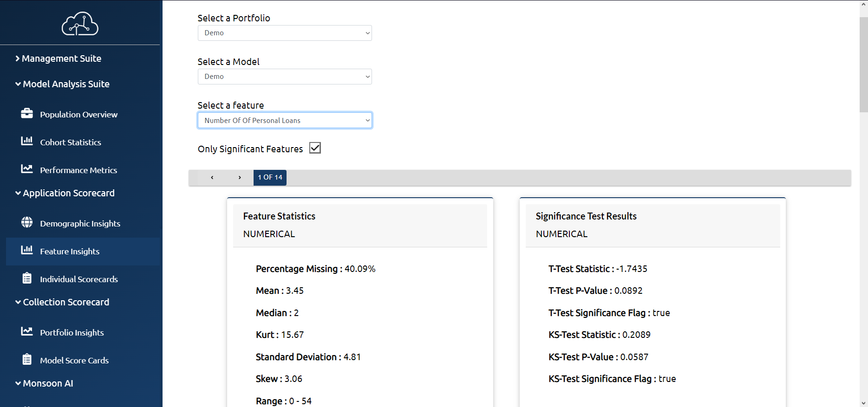Click the Cohort Statistics bar chart icon
Screen dimensions: 868x407
click(27, 141)
